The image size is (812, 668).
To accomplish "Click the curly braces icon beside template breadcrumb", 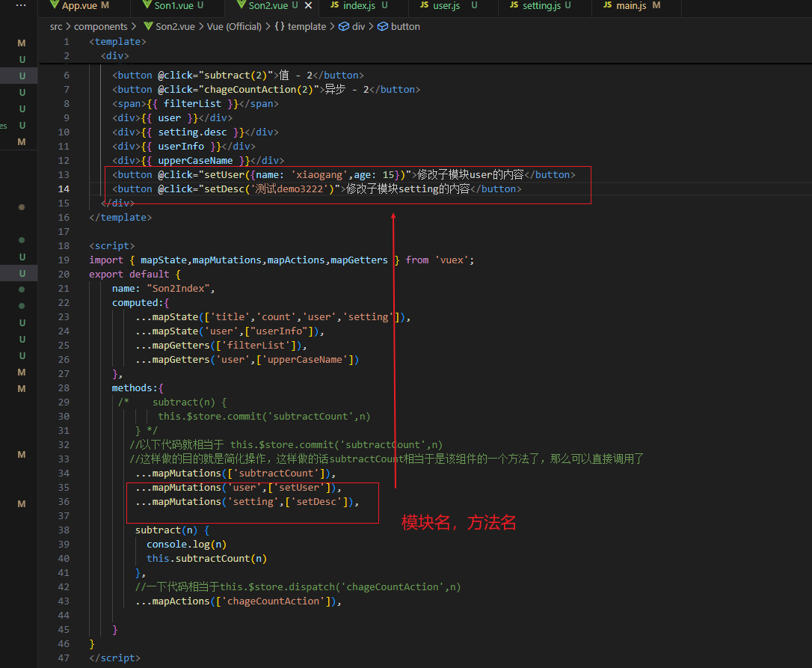I will pos(279,26).
